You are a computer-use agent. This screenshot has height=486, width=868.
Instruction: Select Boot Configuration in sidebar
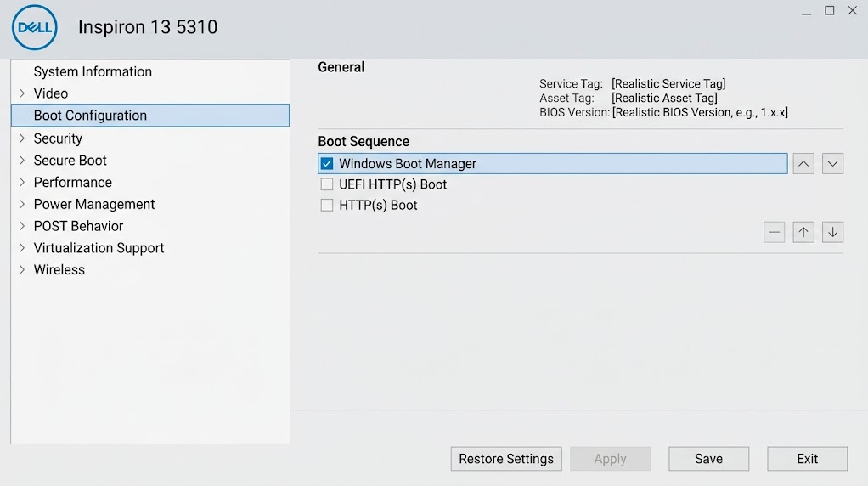tap(150, 116)
